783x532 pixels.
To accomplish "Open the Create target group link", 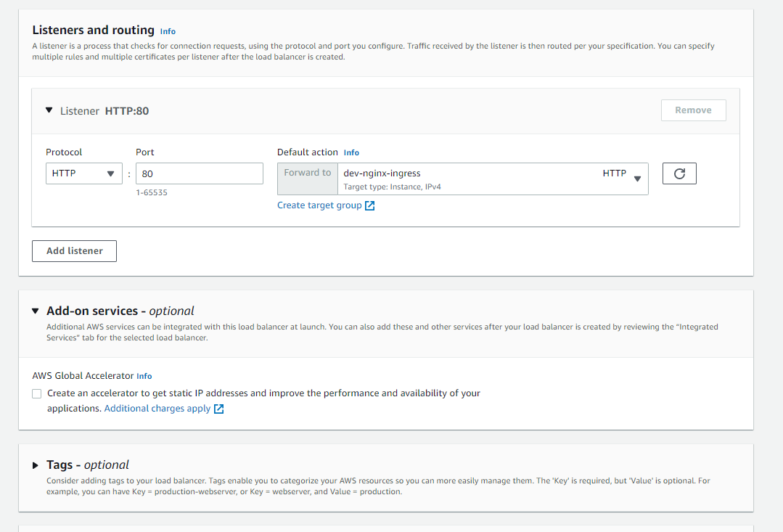I will (x=319, y=205).
